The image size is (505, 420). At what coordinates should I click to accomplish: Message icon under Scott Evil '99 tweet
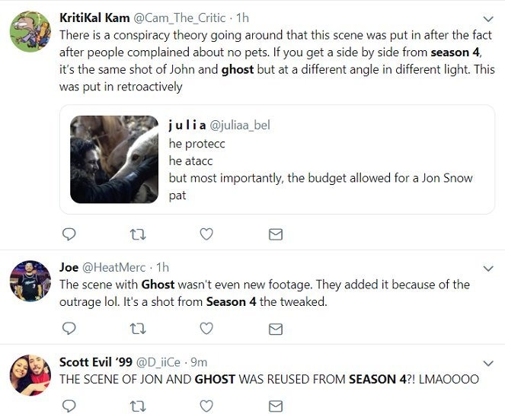click(x=276, y=406)
